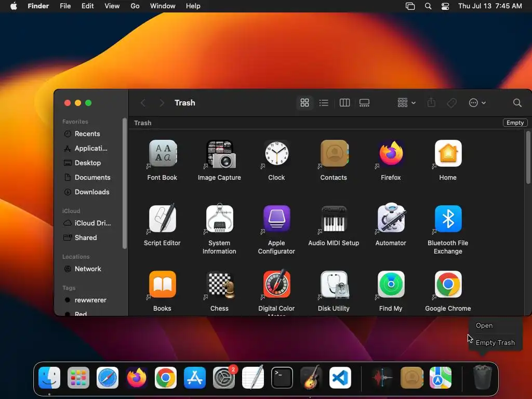Select the Audio MIDI Setup icon
Viewport: 532px width, 399px height.
(334, 219)
